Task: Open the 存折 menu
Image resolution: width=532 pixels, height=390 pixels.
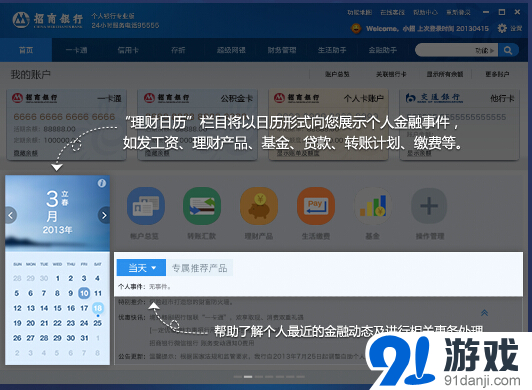Action: click(x=178, y=50)
